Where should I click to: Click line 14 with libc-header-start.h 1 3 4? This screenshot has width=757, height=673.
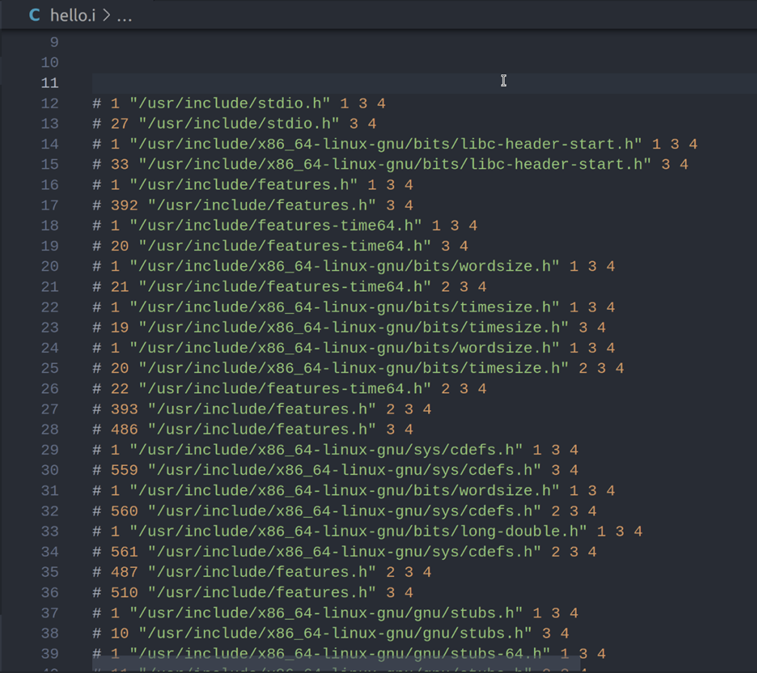395,144
